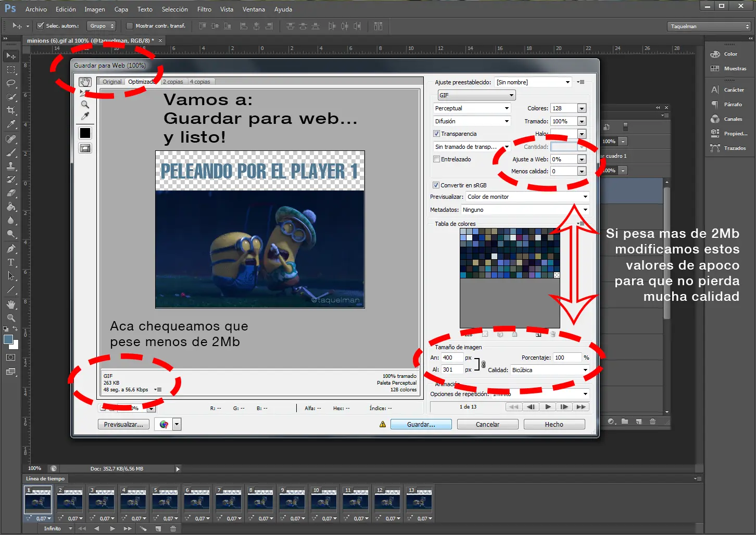Screen dimensions: 756x535
Task: Open the Filtro menu
Action: (x=204, y=9)
